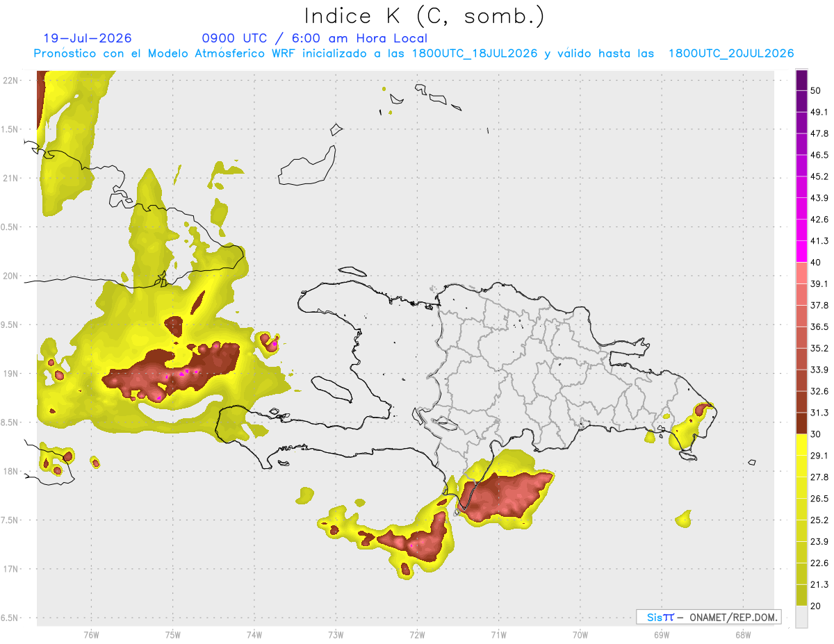Click the color scale value "27.8"
Screen dimensions: 834x644
pos(819,477)
